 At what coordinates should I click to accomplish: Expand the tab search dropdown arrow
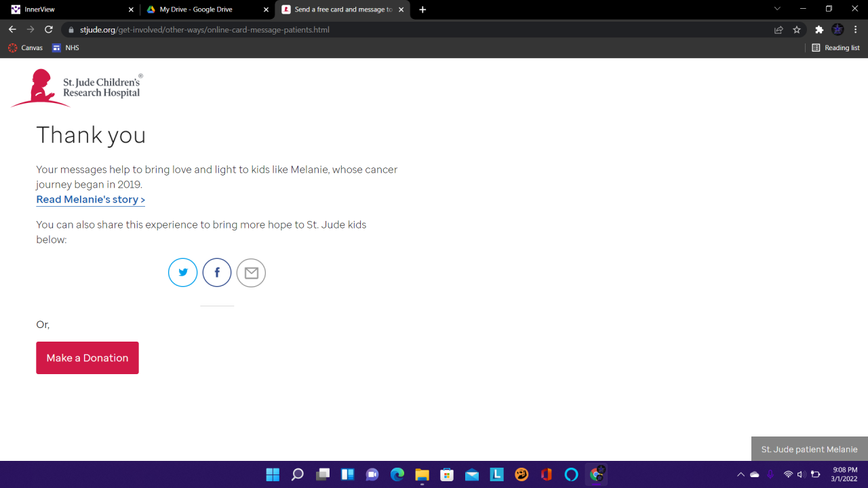[x=777, y=9]
